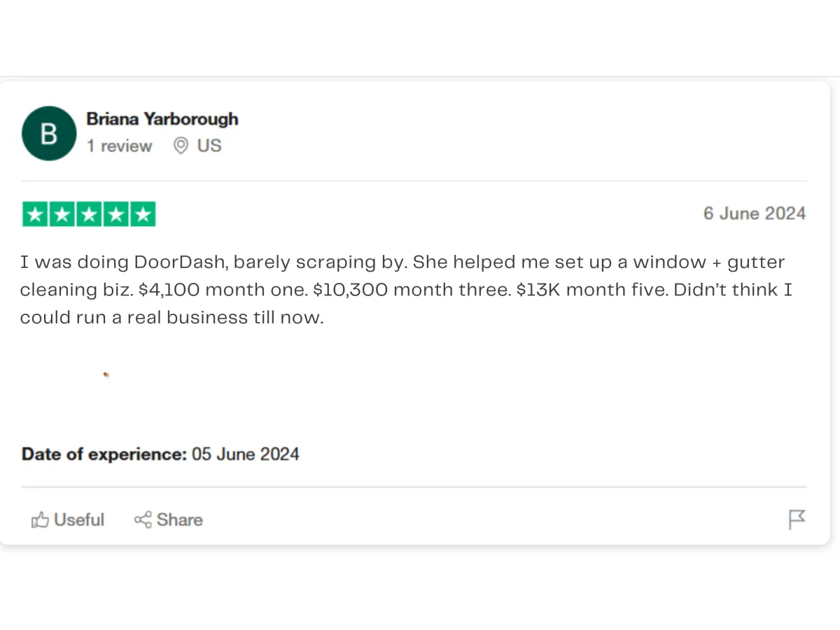Mark the review as 'Useful' via label
The height and width of the screenshot is (630, 840).
pos(79,520)
